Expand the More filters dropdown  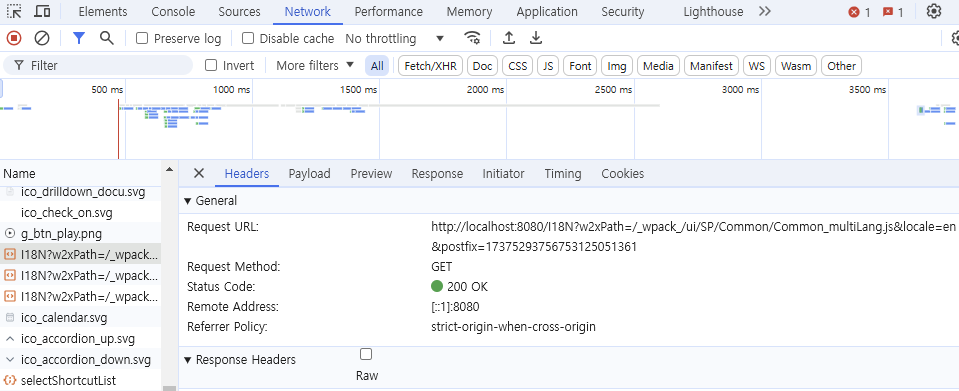tap(315, 65)
